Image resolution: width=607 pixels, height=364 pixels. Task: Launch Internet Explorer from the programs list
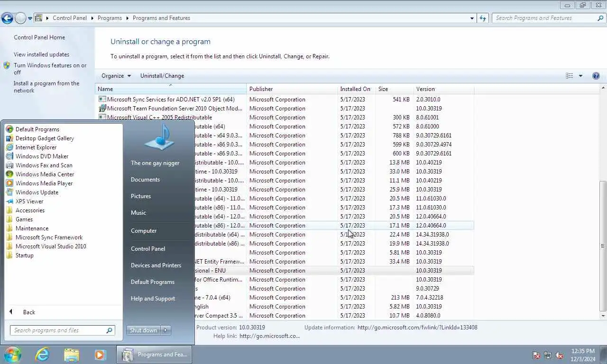click(36, 147)
